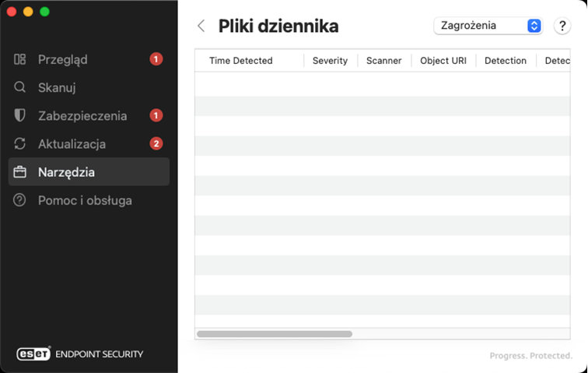Sort by the Time Detected column header

coord(241,61)
